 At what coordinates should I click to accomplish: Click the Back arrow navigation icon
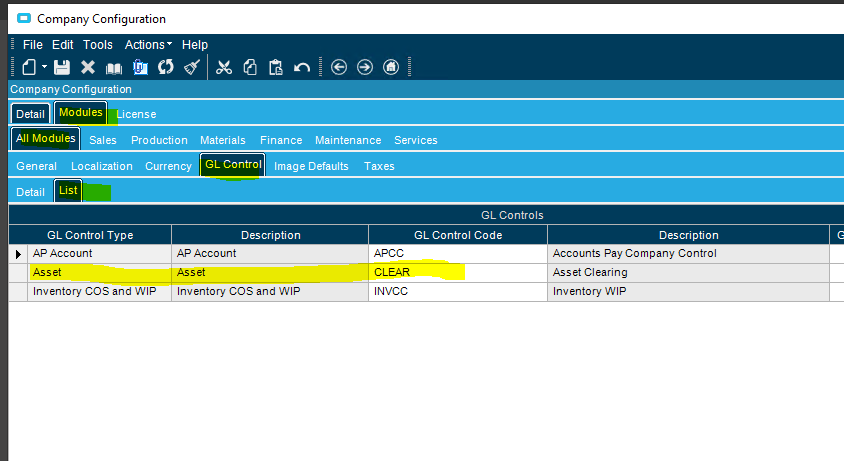coord(339,67)
